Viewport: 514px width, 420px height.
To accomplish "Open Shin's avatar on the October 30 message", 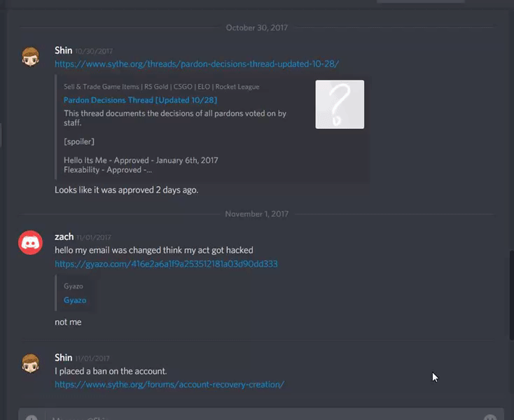I will pos(31,57).
